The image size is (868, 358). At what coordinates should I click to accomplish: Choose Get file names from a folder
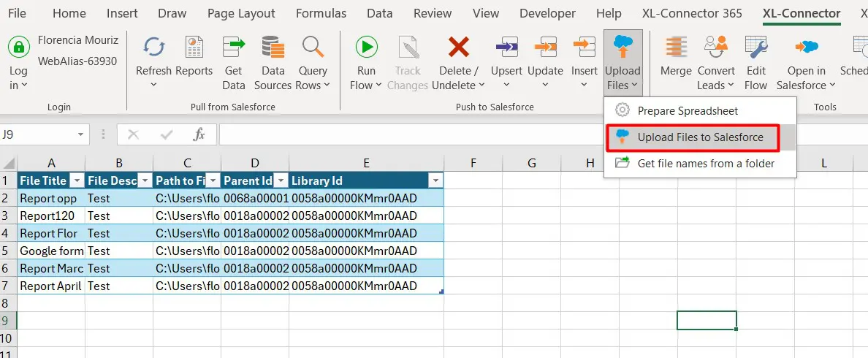[700, 163]
